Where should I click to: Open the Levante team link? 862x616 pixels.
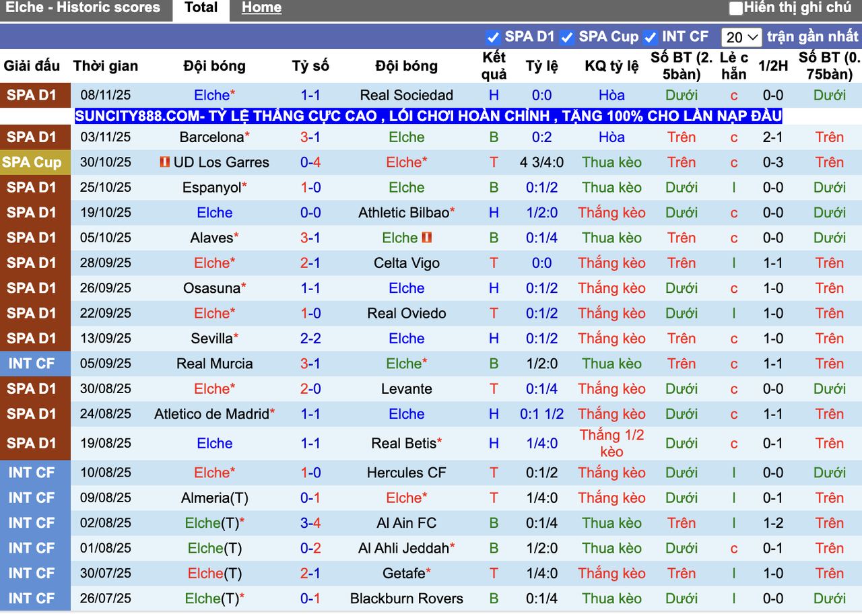coord(407,388)
